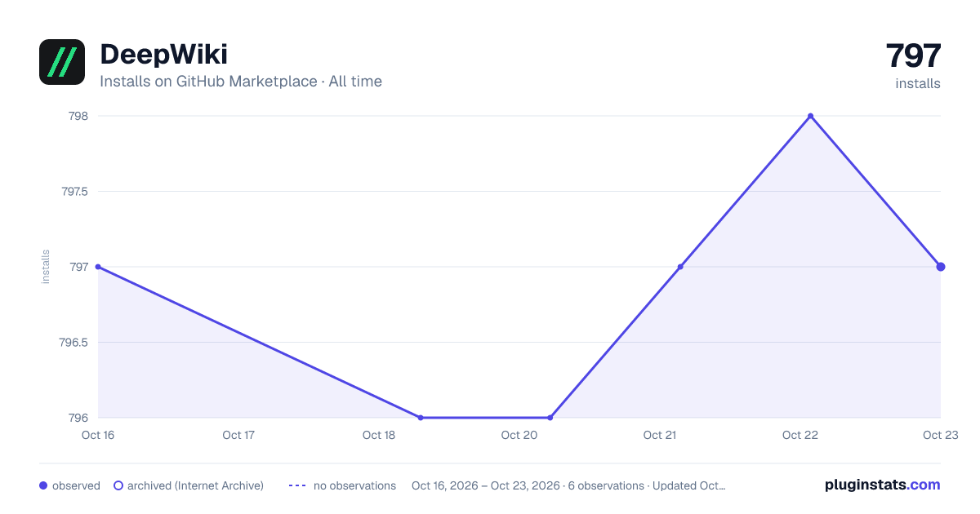Screen dimensions: 980x514
Task: Click the filled dot 'observed' legend icon
Action: [x=43, y=485]
